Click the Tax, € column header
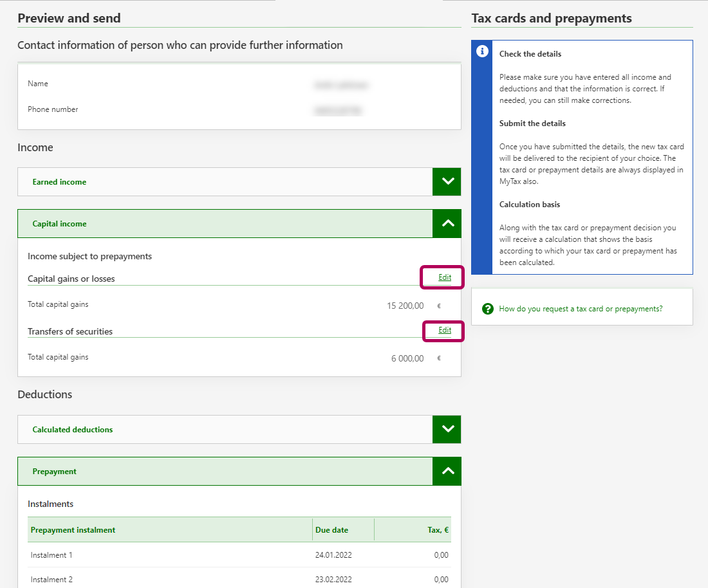The width and height of the screenshot is (708, 588). click(x=437, y=530)
